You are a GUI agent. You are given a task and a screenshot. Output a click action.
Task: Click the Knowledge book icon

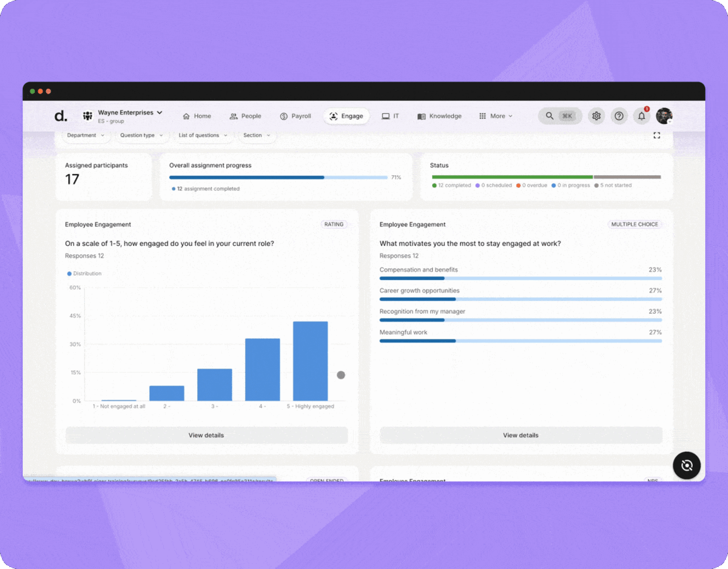click(421, 116)
